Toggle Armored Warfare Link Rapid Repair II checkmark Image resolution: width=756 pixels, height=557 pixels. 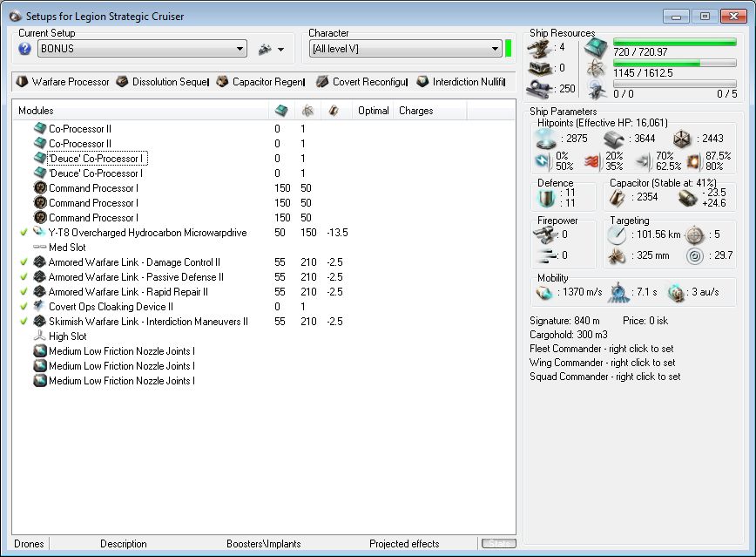coord(24,292)
